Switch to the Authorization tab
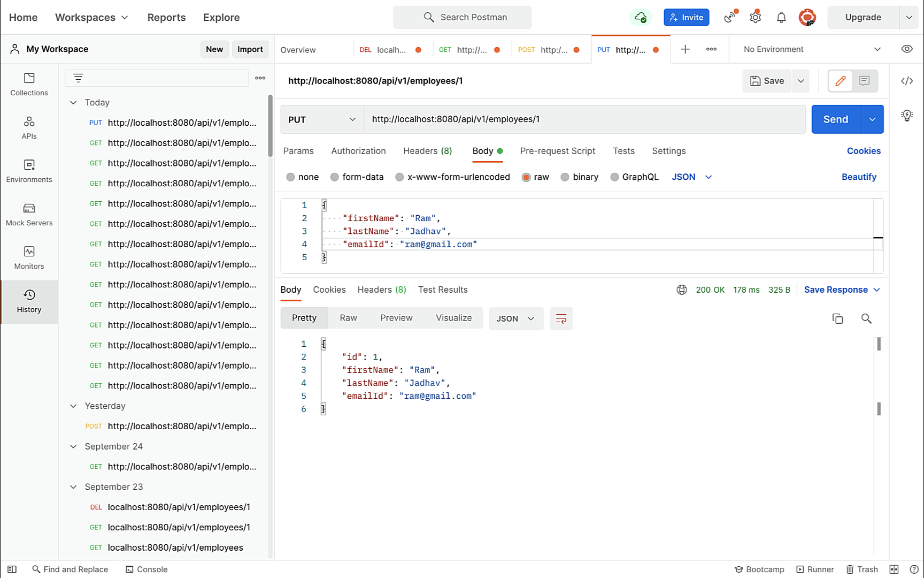This screenshot has width=924, height=578. click(x=358, y=151)
